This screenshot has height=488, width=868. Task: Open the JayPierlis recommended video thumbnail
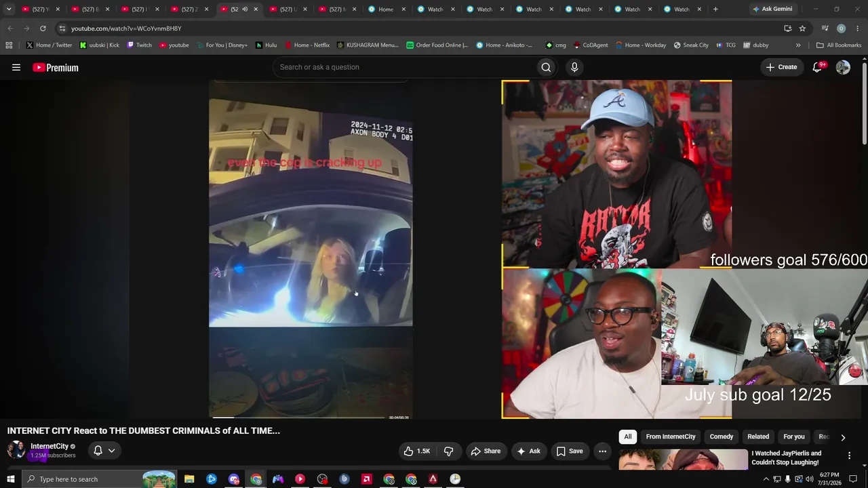[683, 459]
